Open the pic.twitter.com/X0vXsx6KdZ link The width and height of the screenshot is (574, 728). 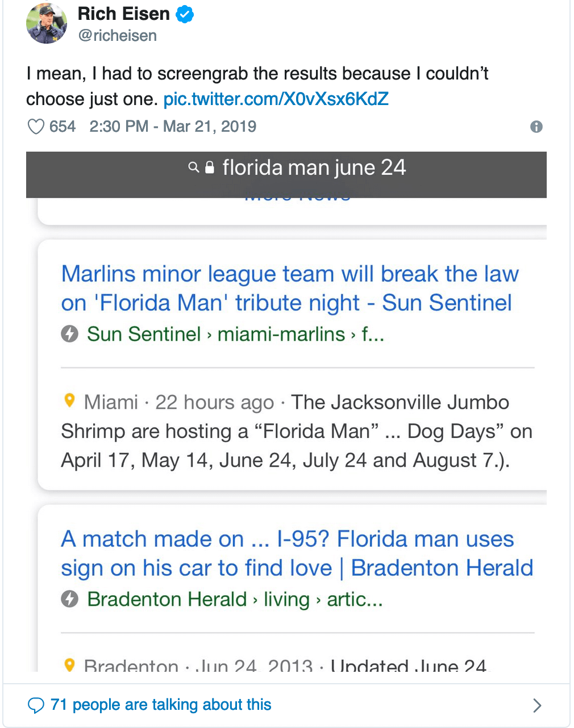276,99
